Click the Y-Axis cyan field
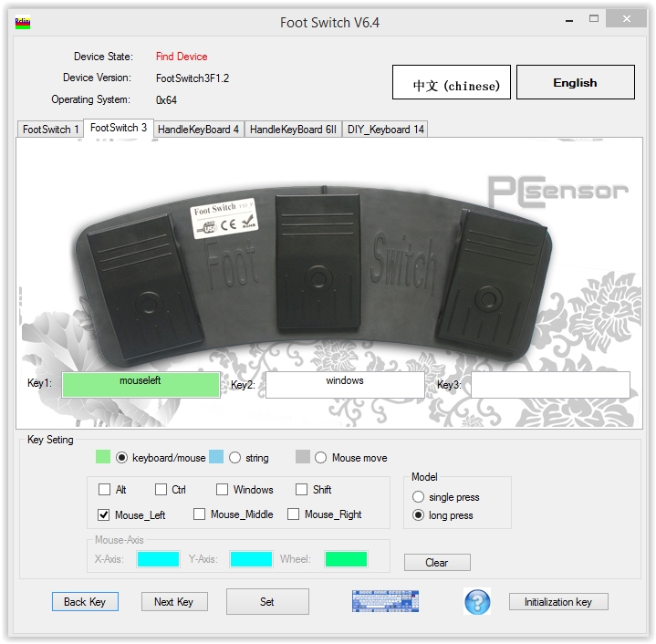Screen dimensions: 656x644 click(x=251, y=559)
